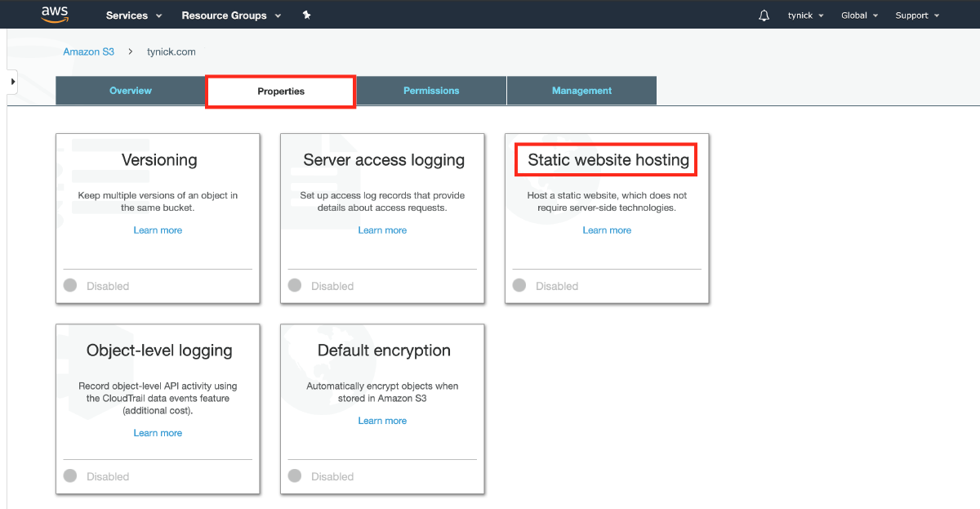Click the Server access logging Disabled status circle

pos(295,285)
